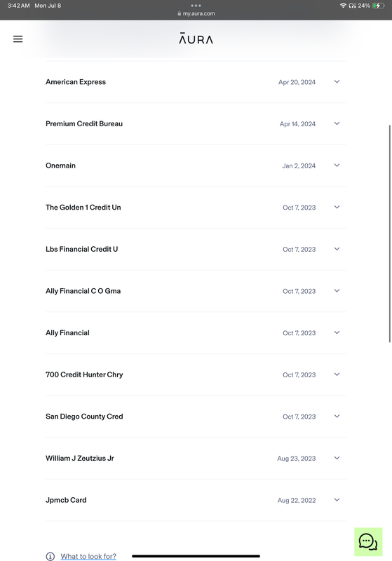Viewport: 392px width, 561px height.
Task: Expand the Onemain inquiry chevron
Action: [x=337, y=165]
